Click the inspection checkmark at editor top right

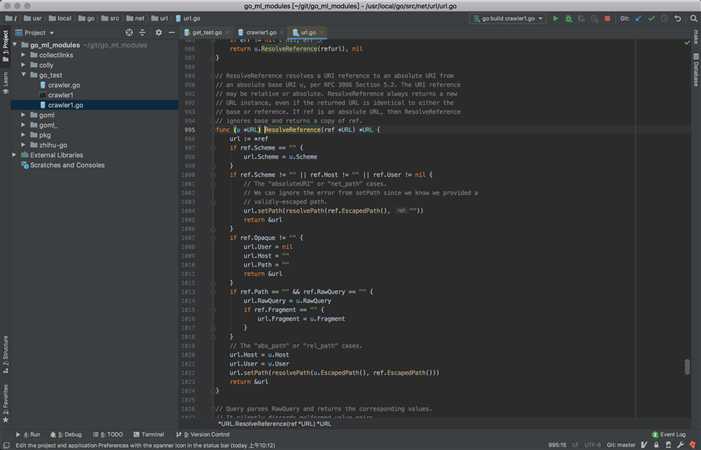tap(687, 43)
